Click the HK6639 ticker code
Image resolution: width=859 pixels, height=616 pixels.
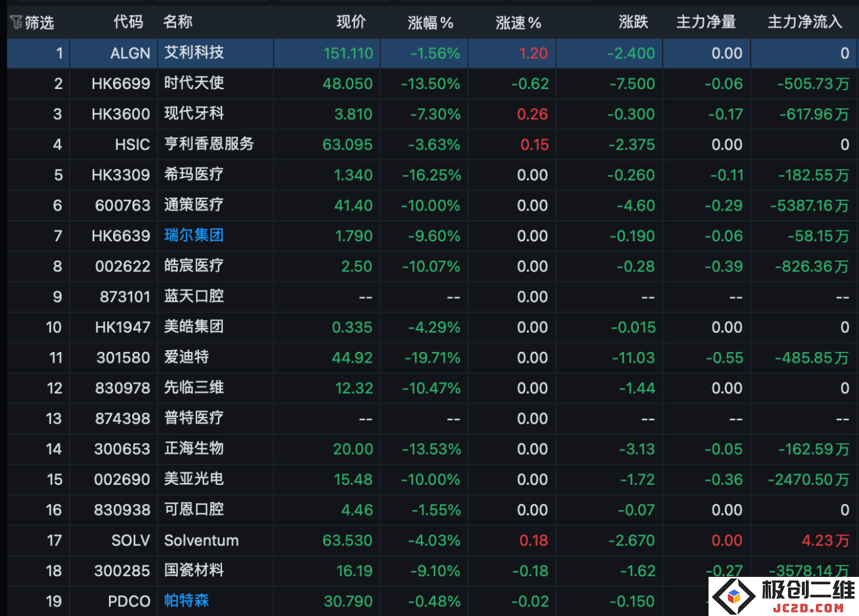pyautogui.click(x=120, y=236)
